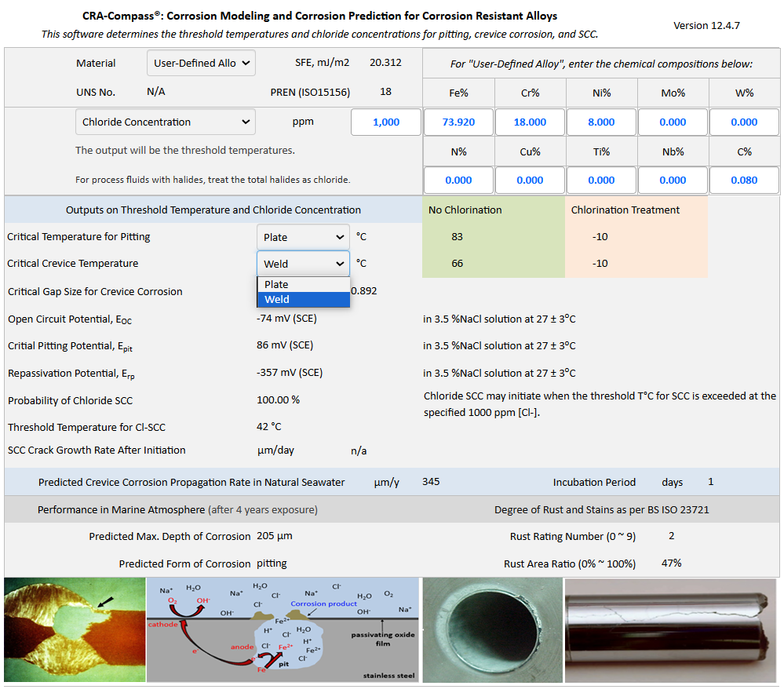Click the Ni% input field

click(601, 122)
